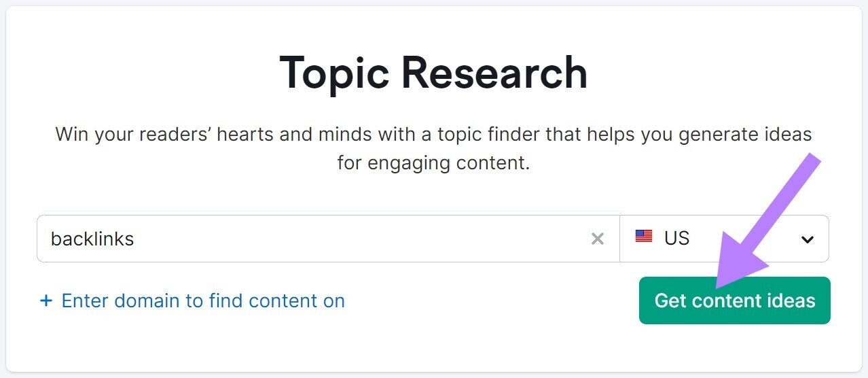Click the word "Get" on the green button
The image size is (868, 378).
[x=670, y=300]
